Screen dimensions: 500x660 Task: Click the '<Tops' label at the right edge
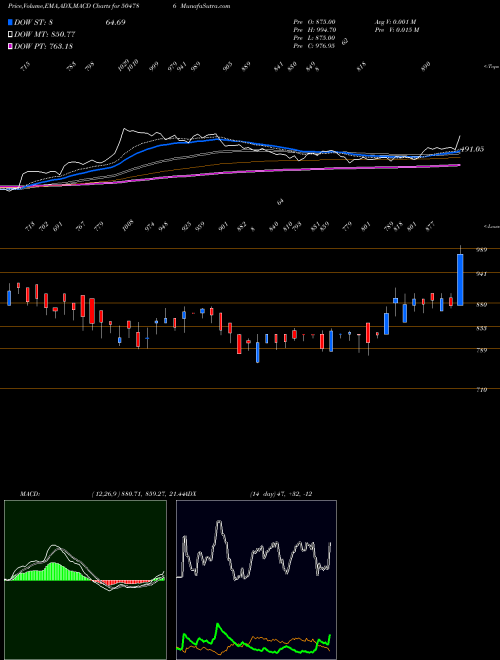click(x=491, y=67)
